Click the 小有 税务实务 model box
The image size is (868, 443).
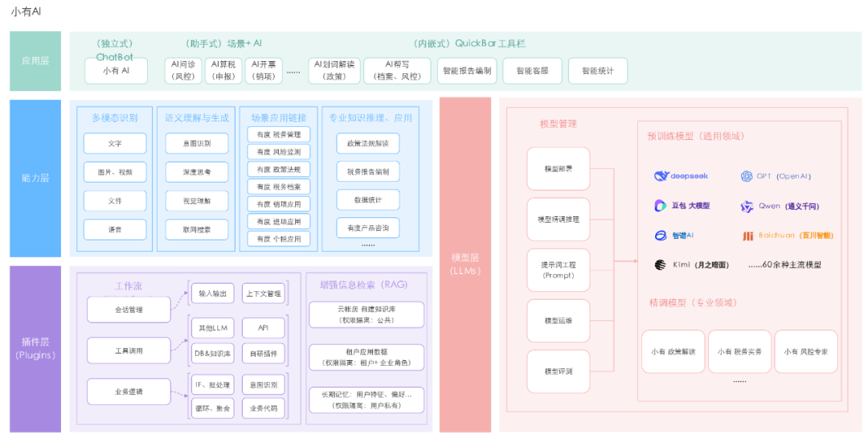(x=739, y=351)
